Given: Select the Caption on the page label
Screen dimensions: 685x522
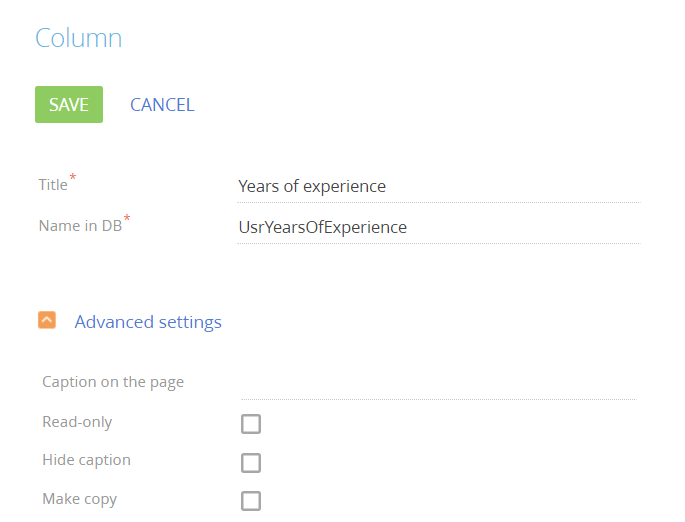Looking at the screenshot, I should 113,382.
